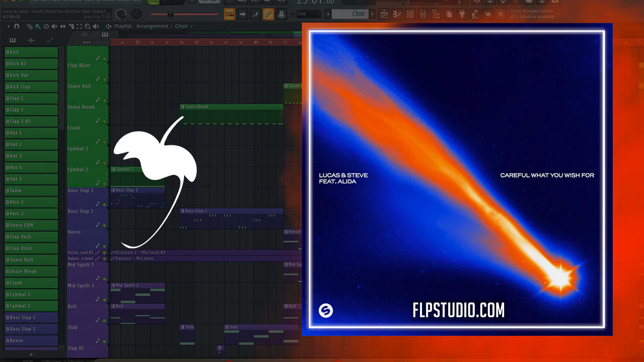This screenshot has width=644, height=362.
Task: Select the Zoom magnifier tool in playlist toolbar
Action: click(88, 26)
